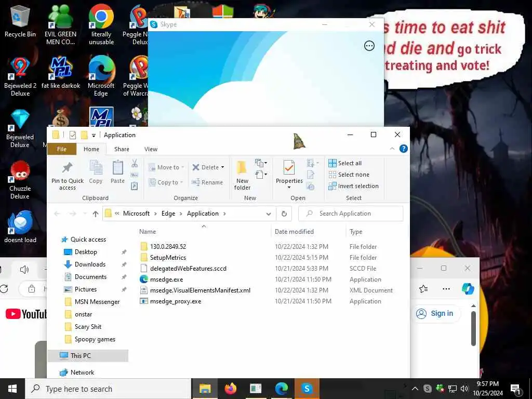Toggle the checkmark quick access toolbar icon
The height and width of the screenshot is (399, 532).
pyautogui.click(x=73, y=135)
